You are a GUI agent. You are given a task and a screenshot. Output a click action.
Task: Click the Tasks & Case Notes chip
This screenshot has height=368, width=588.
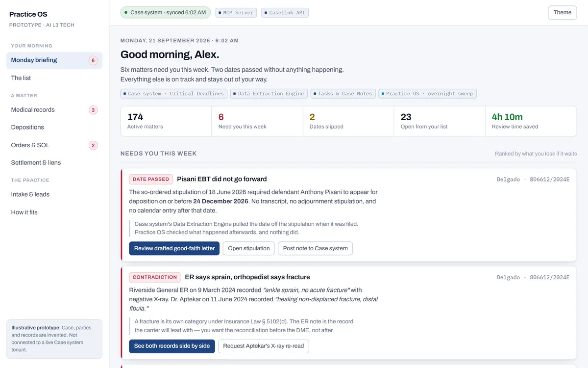(x=343, y=93)
